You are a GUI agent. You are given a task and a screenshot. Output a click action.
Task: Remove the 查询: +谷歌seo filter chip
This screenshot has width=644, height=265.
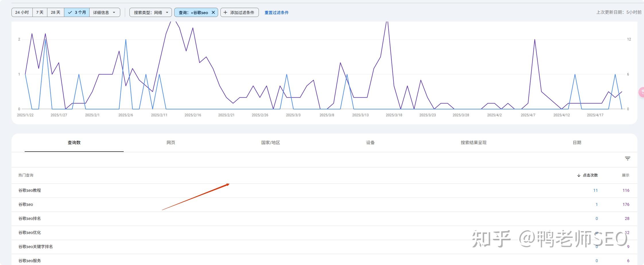213,13
